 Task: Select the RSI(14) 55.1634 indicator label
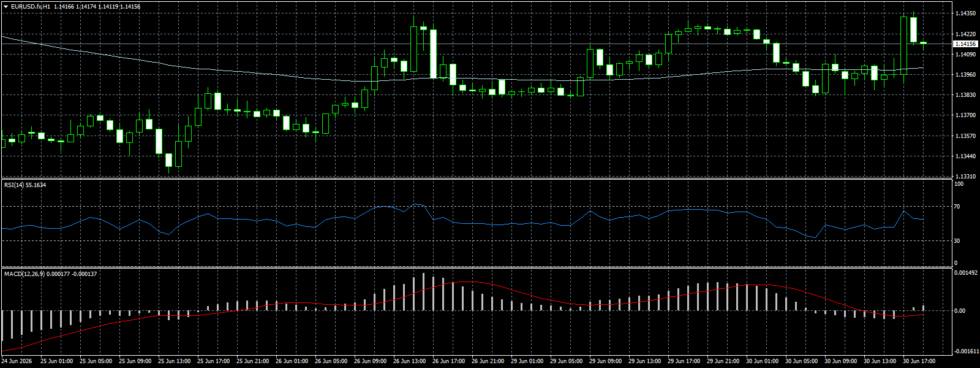(25, 185)
